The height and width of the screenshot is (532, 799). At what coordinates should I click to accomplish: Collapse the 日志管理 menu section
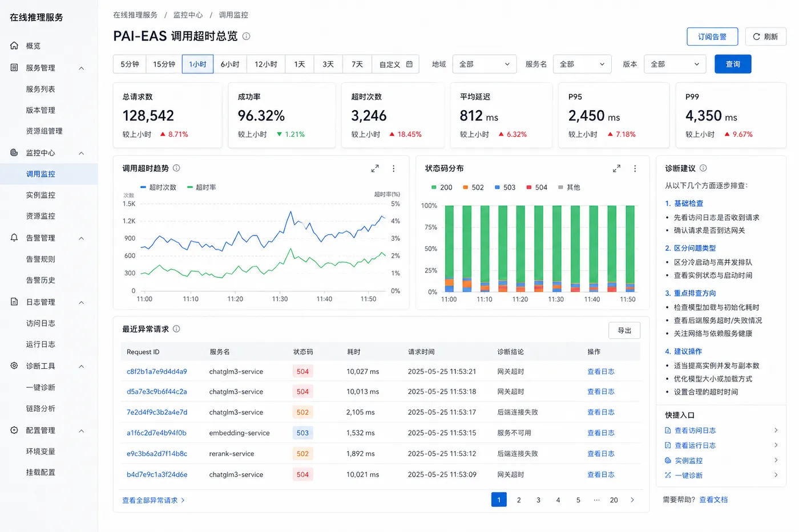click(81, 303)
